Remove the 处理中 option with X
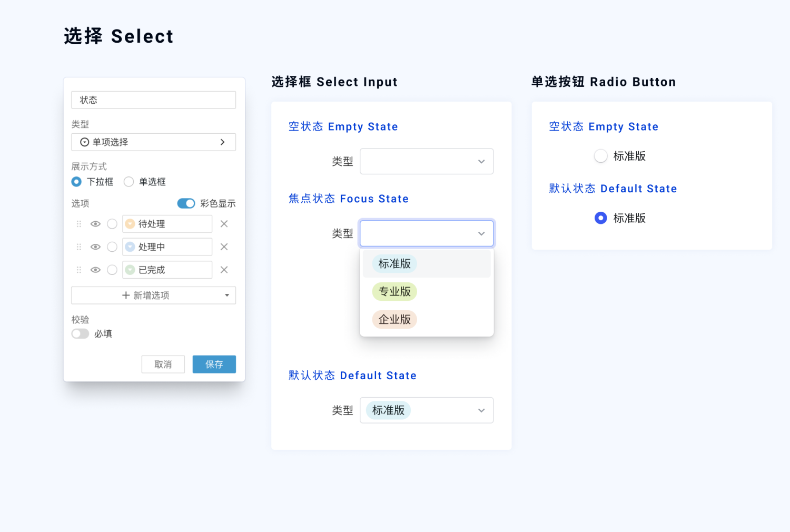This screenshot has height=532, width=790. (224, 247)
